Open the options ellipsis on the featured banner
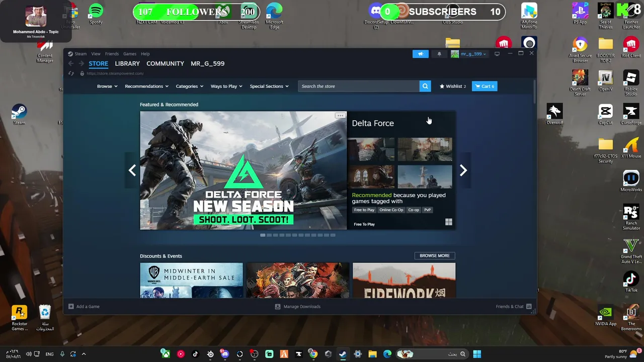 [x=340, y=116]
